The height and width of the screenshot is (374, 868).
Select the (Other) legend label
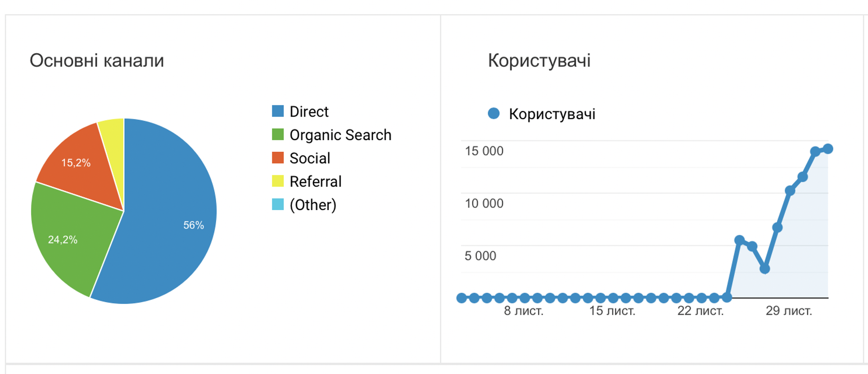tap(313, 205)
